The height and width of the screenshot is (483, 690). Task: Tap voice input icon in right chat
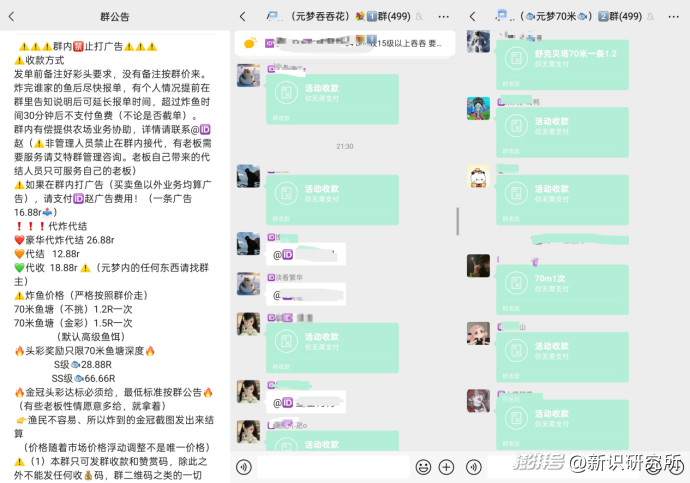(474, 467)
